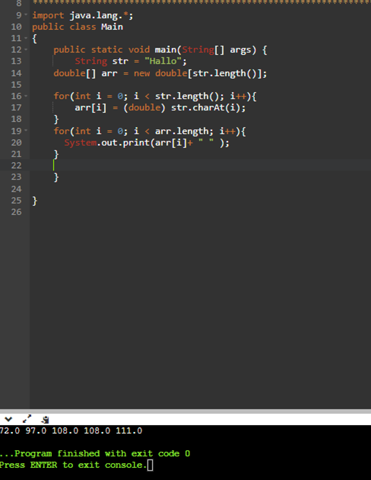Click the console output numbers line

tap(71, 431)
